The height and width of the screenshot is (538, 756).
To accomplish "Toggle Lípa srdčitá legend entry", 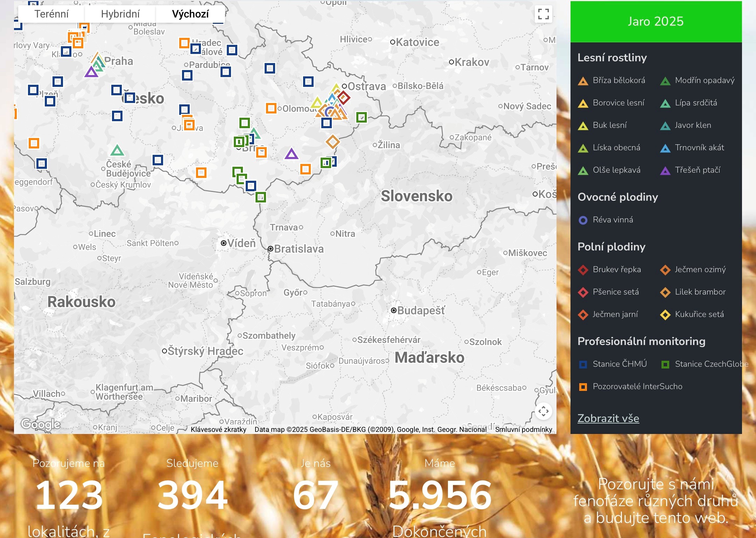I will pos(688,103).
